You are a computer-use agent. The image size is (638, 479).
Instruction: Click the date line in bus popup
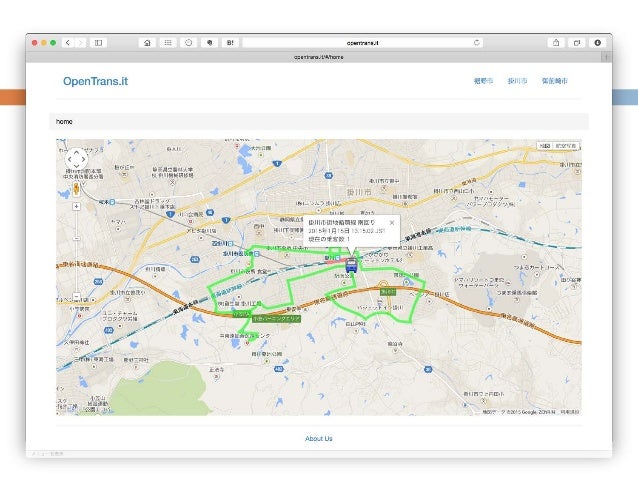[x=346, y=231]
